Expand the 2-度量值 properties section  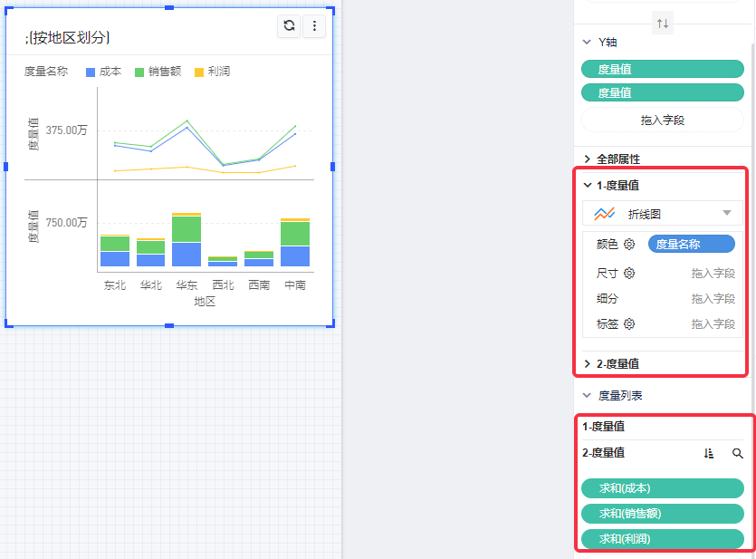tap(617, 363)
